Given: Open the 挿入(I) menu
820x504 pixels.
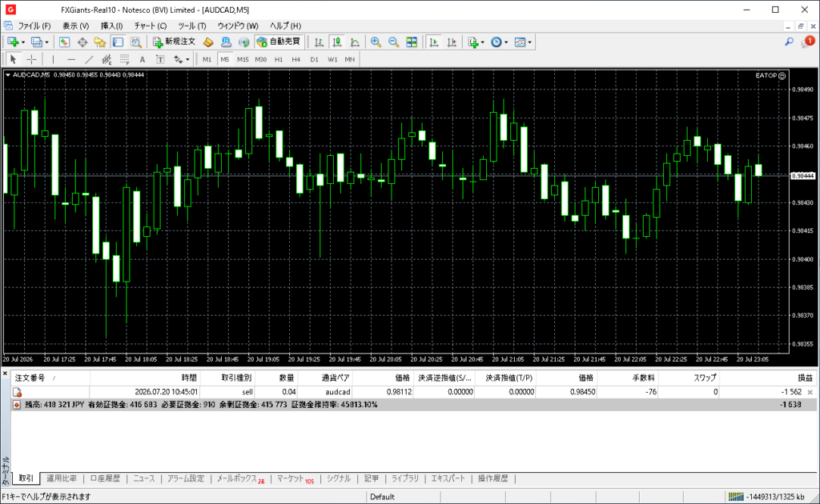Looking at the screenshot, I should [x=111, y=26].
